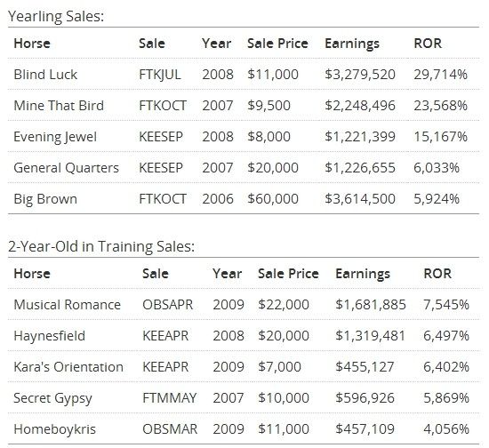This screenshot has width=489, height=448.
Task: Select the Mine That Bird row name
Action: click(59, 106)
